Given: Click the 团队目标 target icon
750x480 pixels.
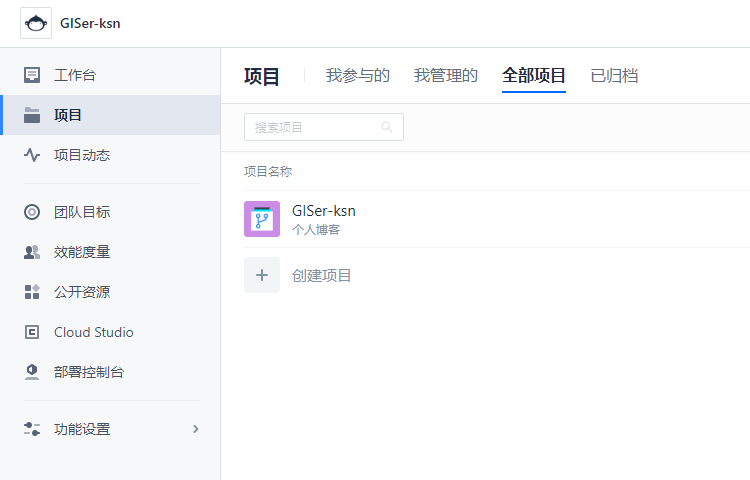Looking at the screenshot, I should click(x=32, y=212).
